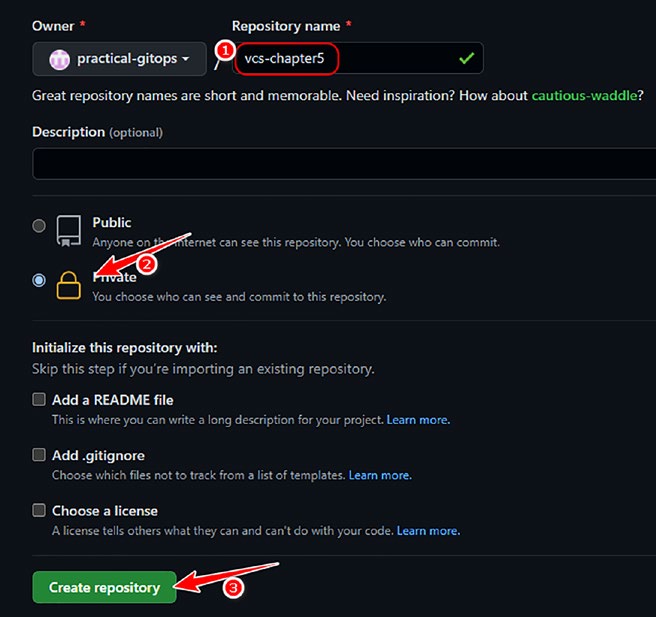The width and height of the screenshot is (656, 617).
Task: Open the practical-gitops owner dropdown
Action: point(119,59)
